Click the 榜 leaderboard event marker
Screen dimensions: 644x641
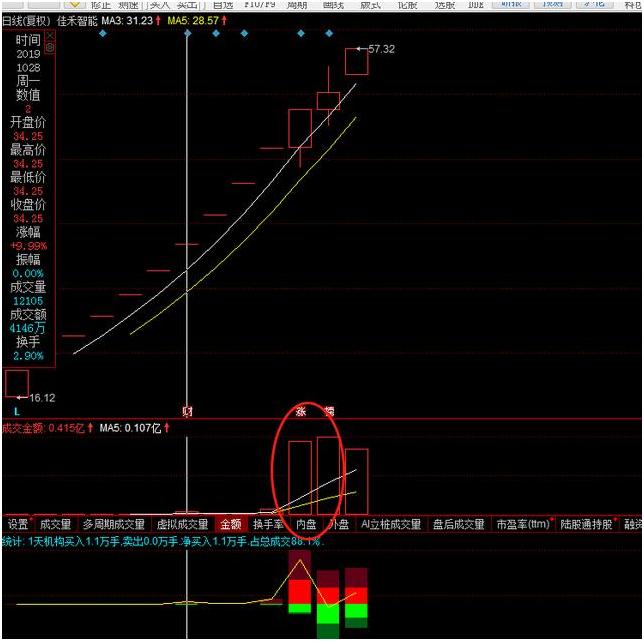329,411
